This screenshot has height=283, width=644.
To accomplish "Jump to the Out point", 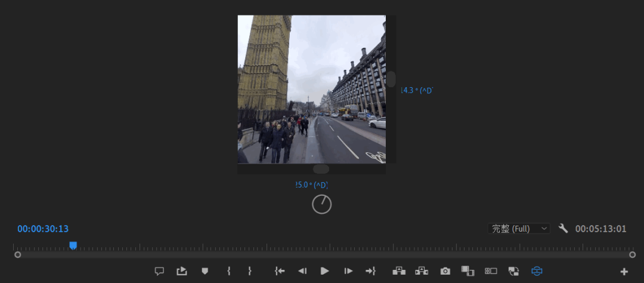I will 370,271.
